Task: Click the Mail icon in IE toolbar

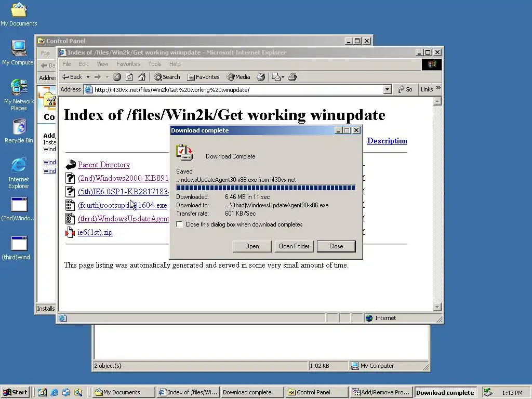Action: tap(276, 77)
